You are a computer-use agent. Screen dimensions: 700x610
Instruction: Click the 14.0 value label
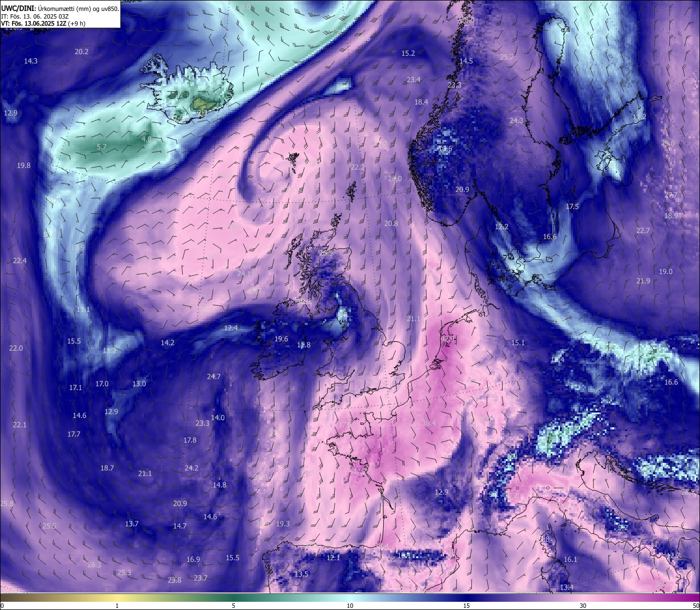pos(218,417)
